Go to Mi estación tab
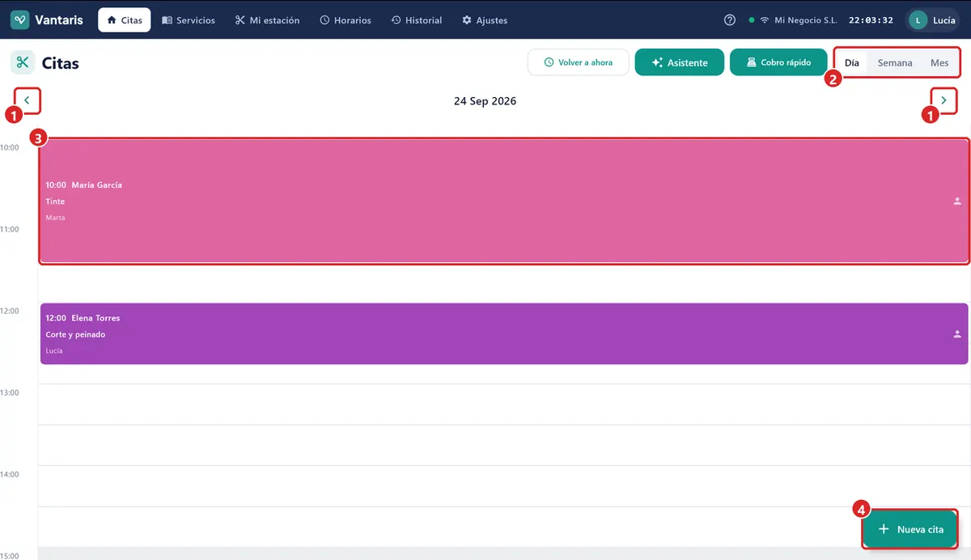The image size is (971, 560). pos(267,20)
